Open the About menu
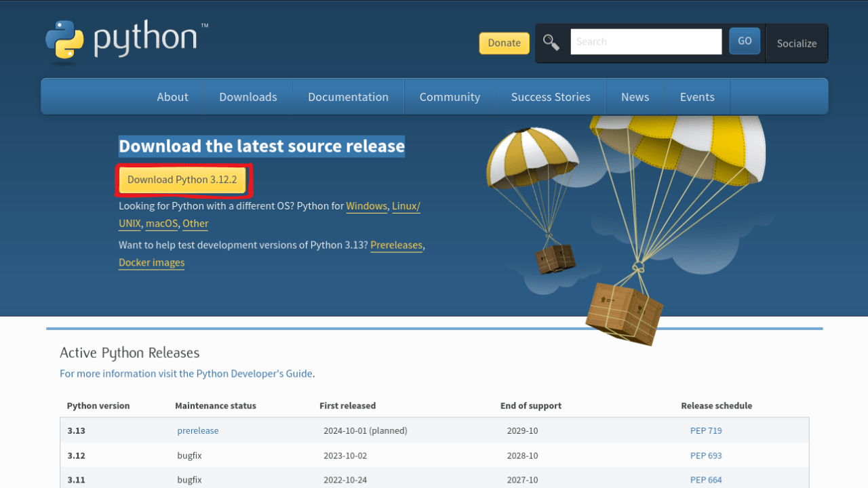The image size is (868, 488). click(x=172, y=97)
